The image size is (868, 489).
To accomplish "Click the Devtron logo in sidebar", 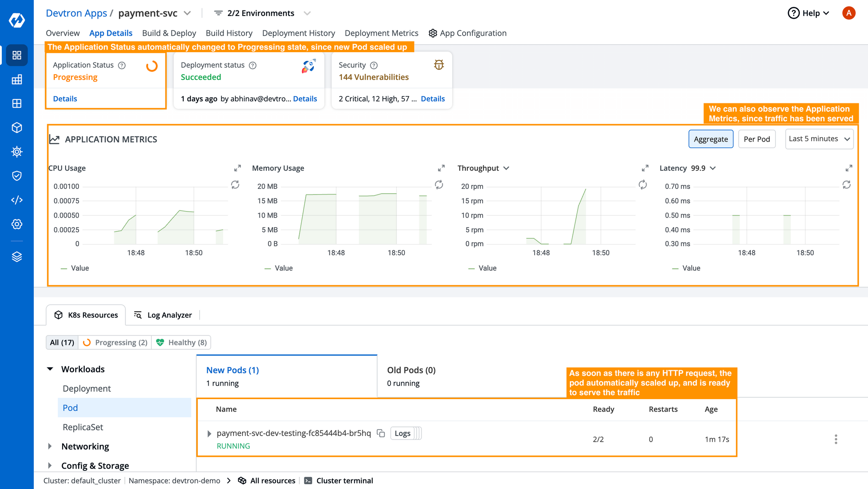I will (16, 20).
